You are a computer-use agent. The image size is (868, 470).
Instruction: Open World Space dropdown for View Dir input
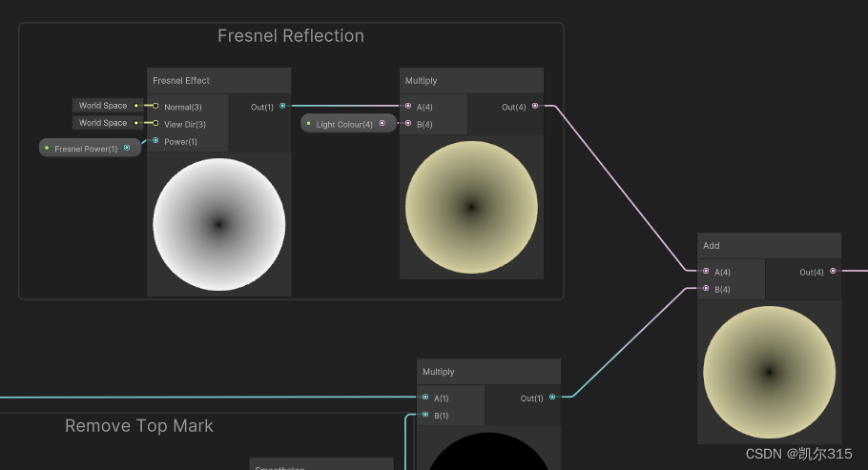[108, 122]
